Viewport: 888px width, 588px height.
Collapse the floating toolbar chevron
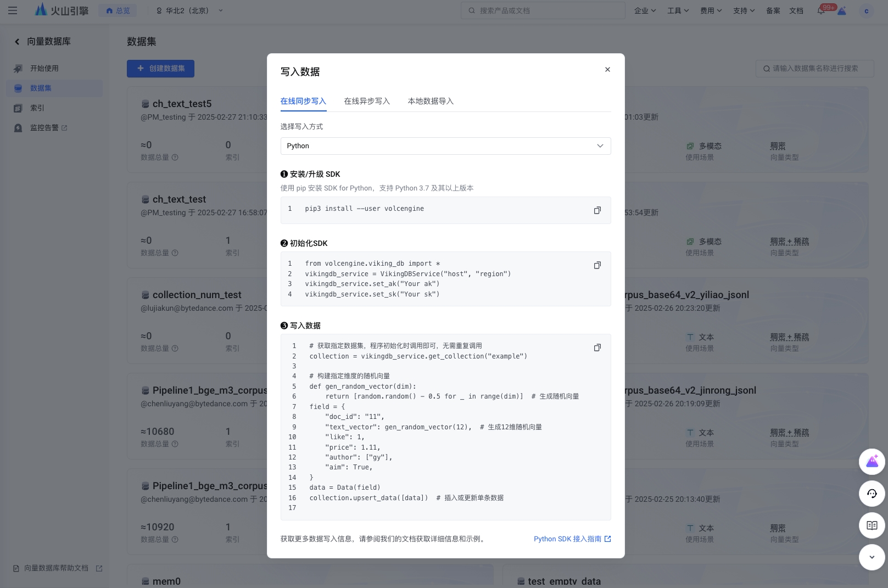pos(872,557)
